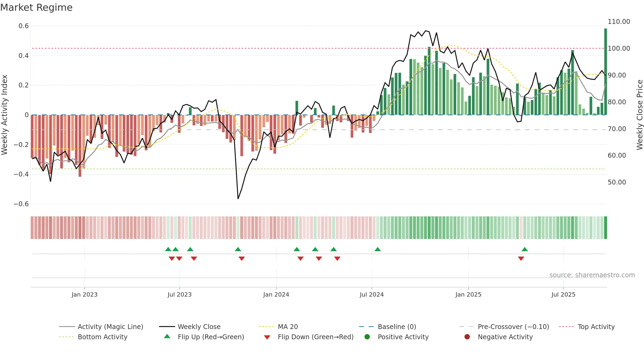Viewport: 644px width, 362px height.
Task: Click the Jul 2025 date tick label
Action: click(x=563, y=294)
